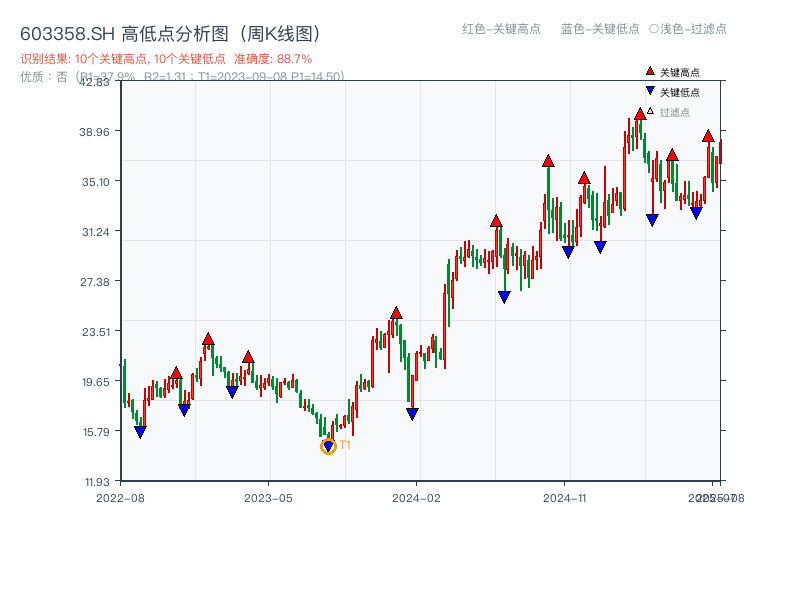Click the 2024-02 x-axis date label
Screen dimensions: 800x600
point(416,498)
